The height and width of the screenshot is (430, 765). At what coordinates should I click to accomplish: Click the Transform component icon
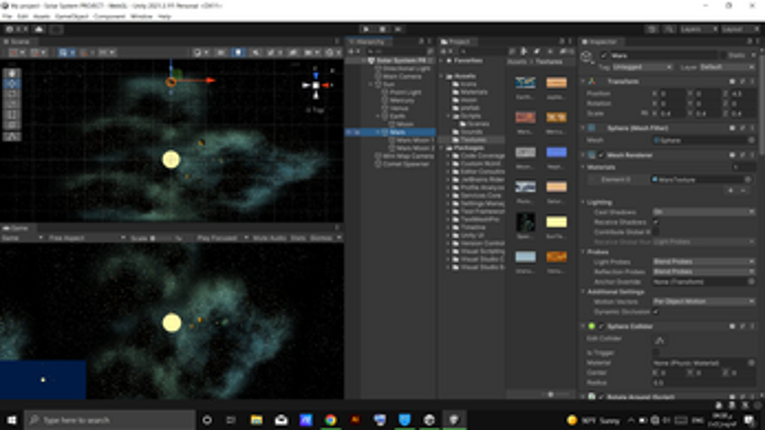(x=592, y=82)
